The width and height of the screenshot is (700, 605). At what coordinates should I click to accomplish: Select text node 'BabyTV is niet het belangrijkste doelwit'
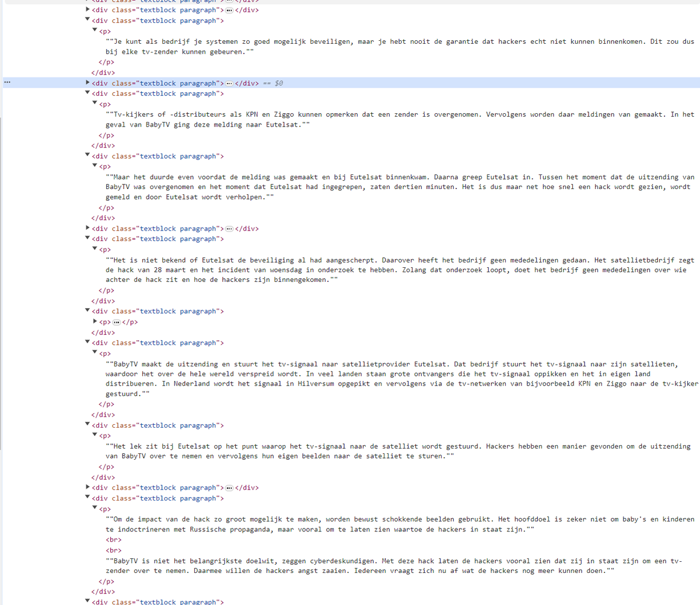[394, 566]
